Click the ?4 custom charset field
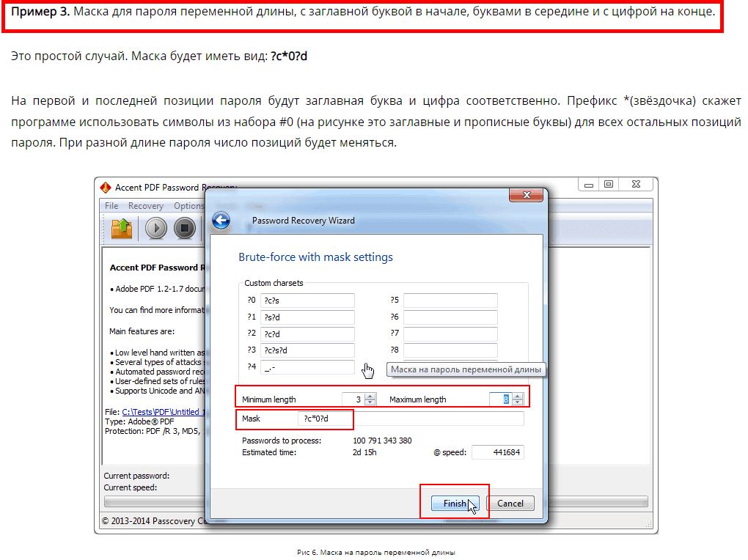Viewport: 748px width, 560px height. pyautogui.click(x=307, y=366)
